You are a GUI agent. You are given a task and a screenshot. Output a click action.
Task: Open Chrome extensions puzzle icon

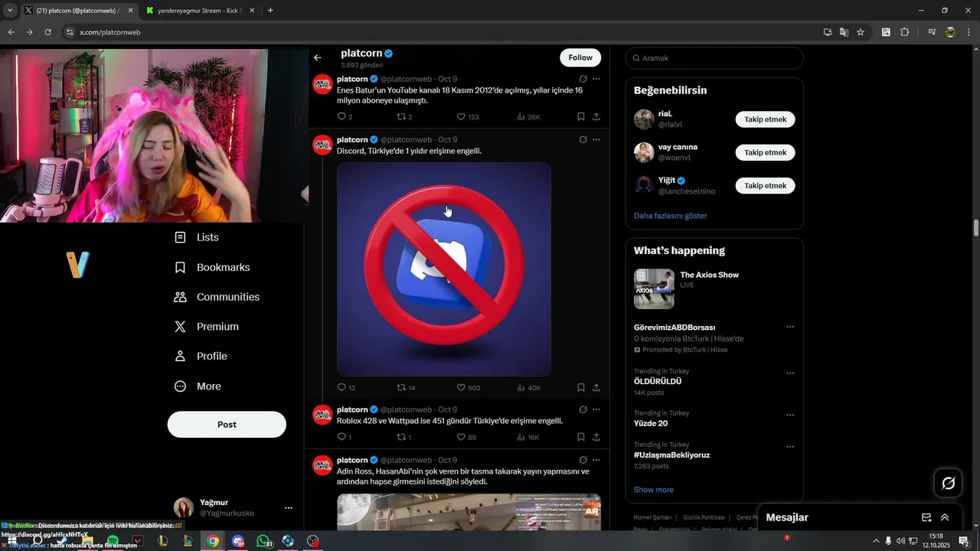(x=904, y=32)
